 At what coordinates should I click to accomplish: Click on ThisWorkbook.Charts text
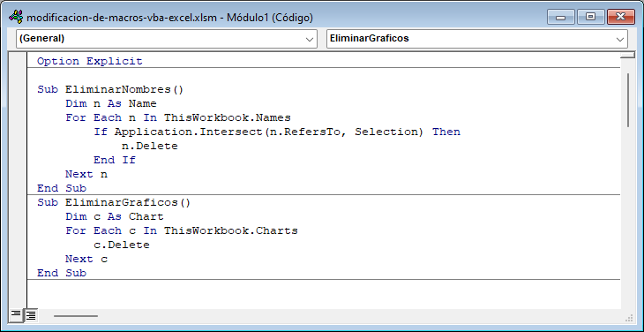point(231,230)
